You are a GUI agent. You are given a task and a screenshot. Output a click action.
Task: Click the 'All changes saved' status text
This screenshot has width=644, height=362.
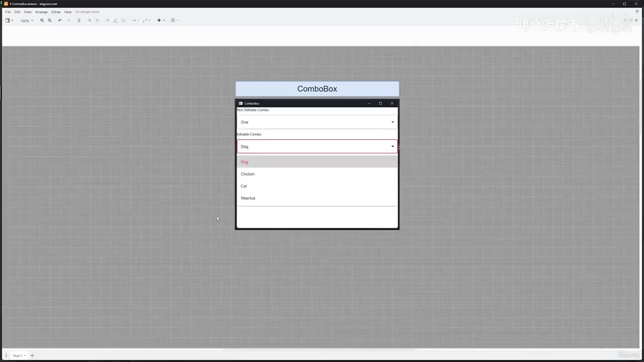pyautogui.click(x=88, y=12)
